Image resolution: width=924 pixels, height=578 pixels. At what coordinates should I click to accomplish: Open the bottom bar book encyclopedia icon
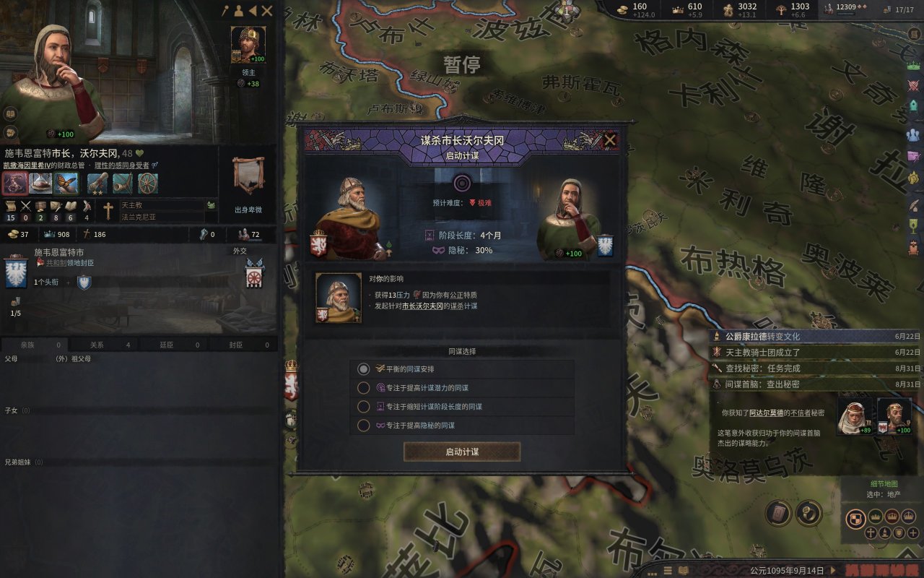[684, 570]
